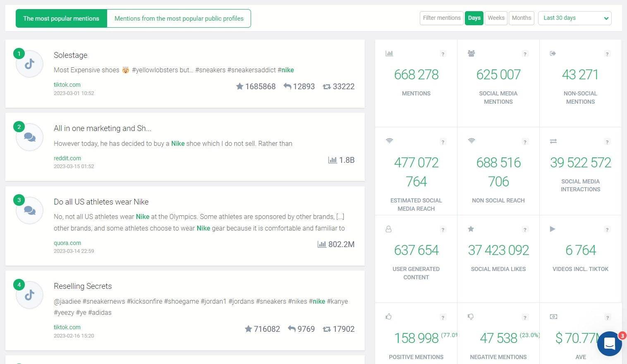
Task: Click the Filter mentions button
Action: point(441,18)
